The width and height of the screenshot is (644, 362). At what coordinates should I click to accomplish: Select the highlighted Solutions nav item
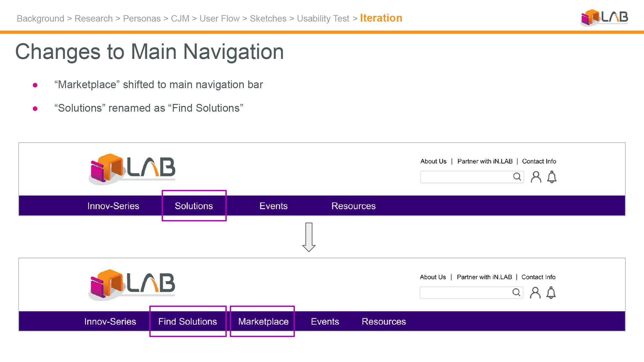(194, 206)
